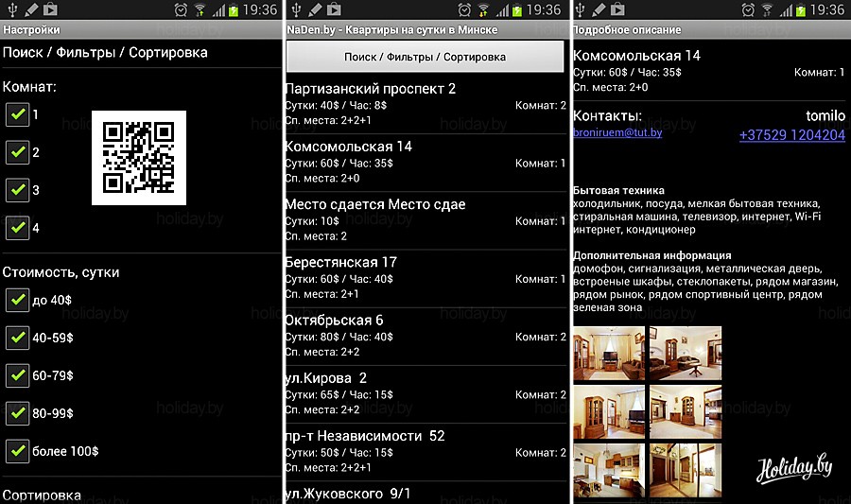Click the Holiday.by logo watermark

click(x=793, y=466)
